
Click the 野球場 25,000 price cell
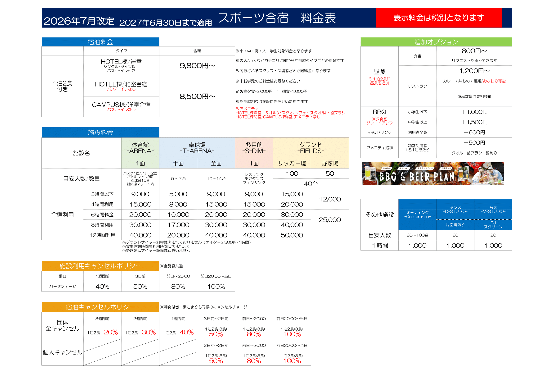[x=330, y=220]
